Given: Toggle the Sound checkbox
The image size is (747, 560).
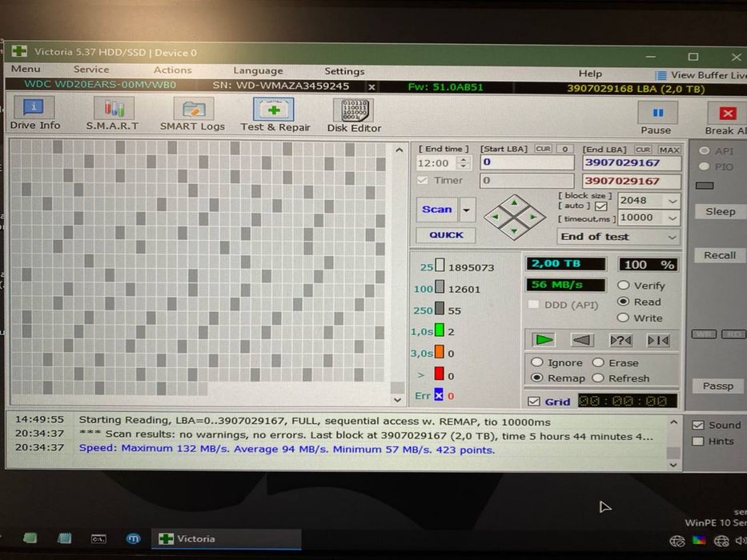Looking at the screenshot, I should click(x=698, y=425).
